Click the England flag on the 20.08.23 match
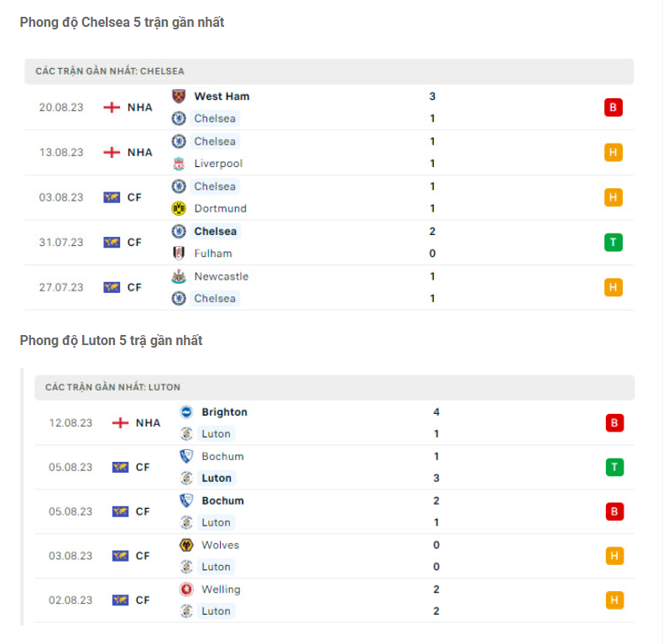Image resolution: width=663 pixels, height=644 pixels. (x=112, y=107)
